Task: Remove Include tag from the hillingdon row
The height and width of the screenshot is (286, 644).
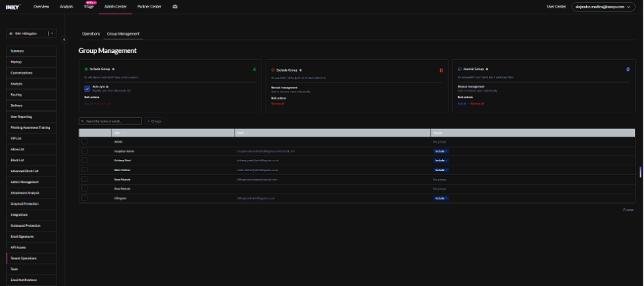Action: click(x=447, y=198)
